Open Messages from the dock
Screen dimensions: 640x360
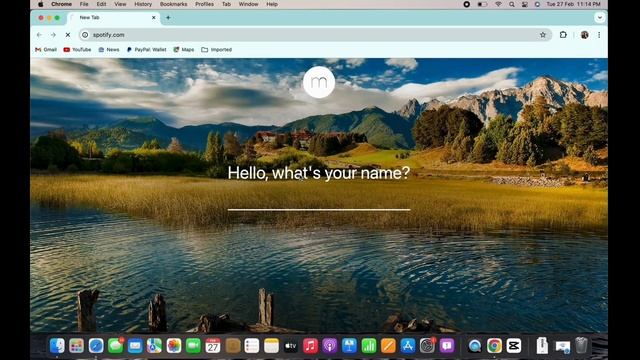pos(116,346)
